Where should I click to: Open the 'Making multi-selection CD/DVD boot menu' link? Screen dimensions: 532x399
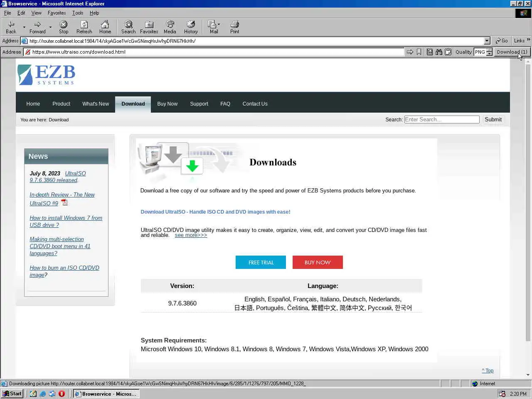60,246
